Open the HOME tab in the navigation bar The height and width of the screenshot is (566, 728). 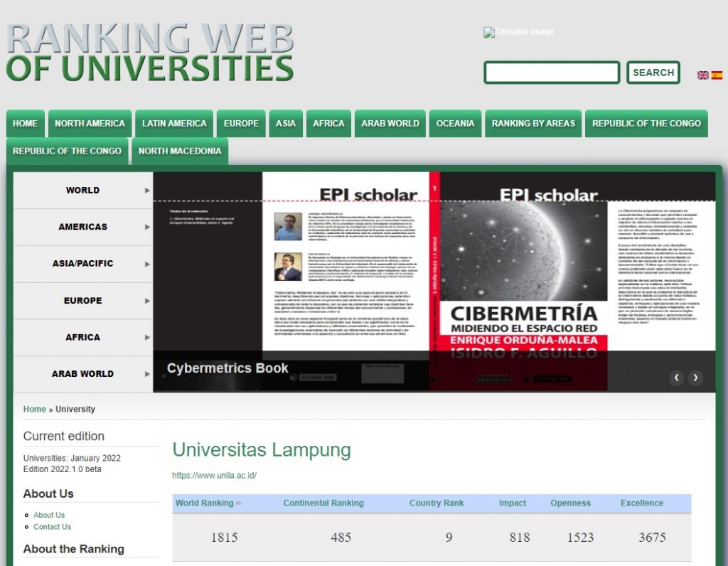pos(25,124)
